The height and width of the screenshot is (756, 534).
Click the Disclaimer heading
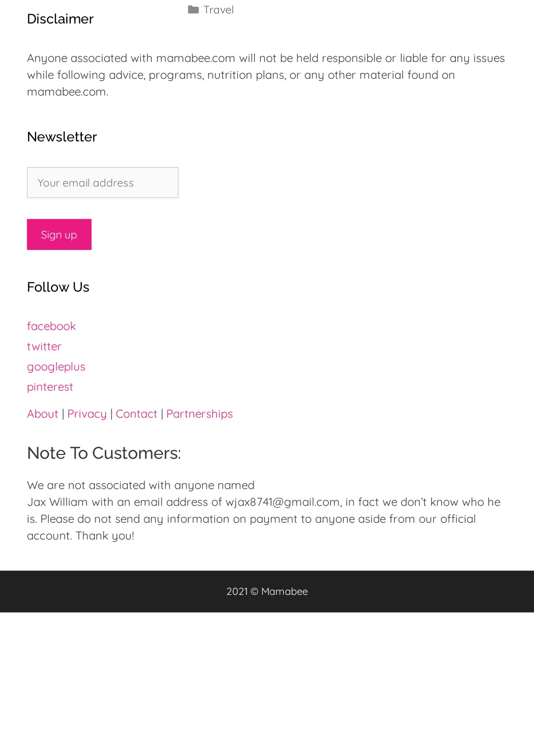pos(60,19)
